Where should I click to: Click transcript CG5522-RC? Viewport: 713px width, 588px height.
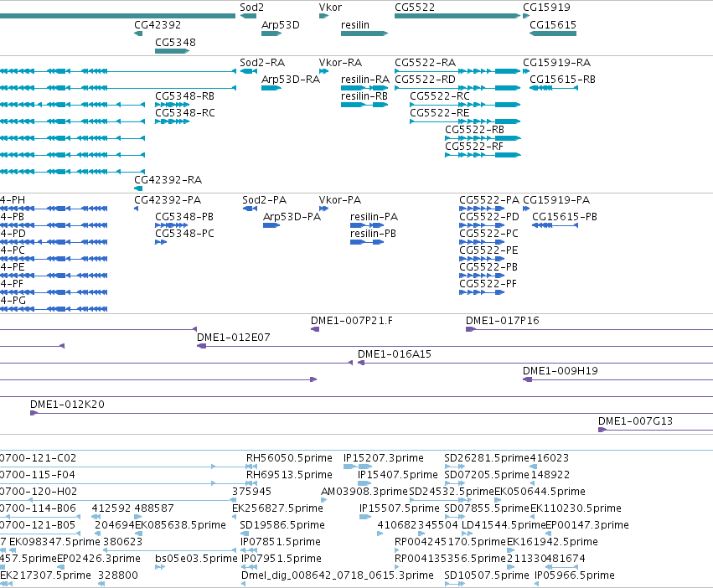coord(440,96)
